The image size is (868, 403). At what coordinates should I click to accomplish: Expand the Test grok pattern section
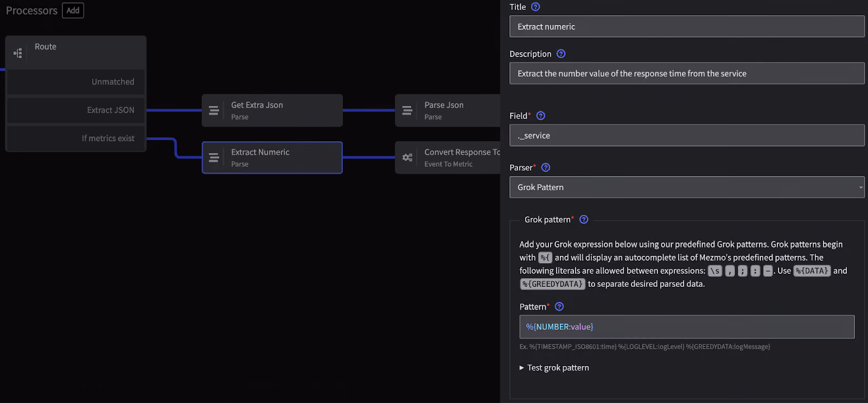pos(554,368)
